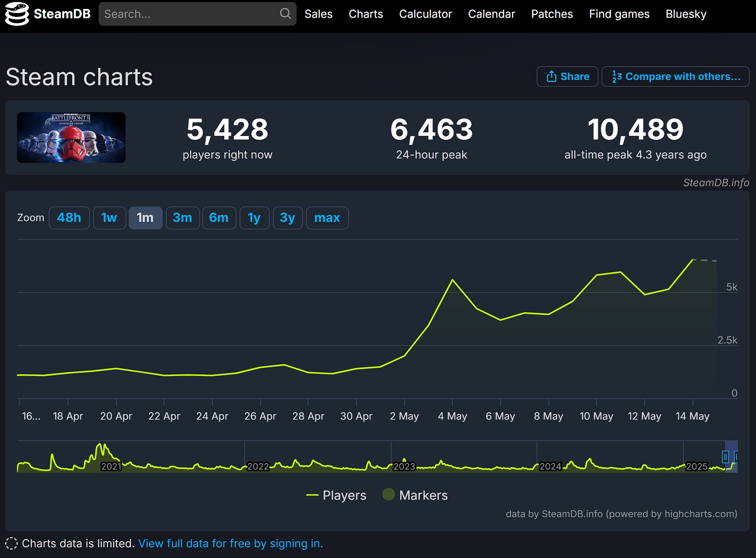Click the 5,428 players right now value
Screen dimensions: 756x558
point(227,130)
